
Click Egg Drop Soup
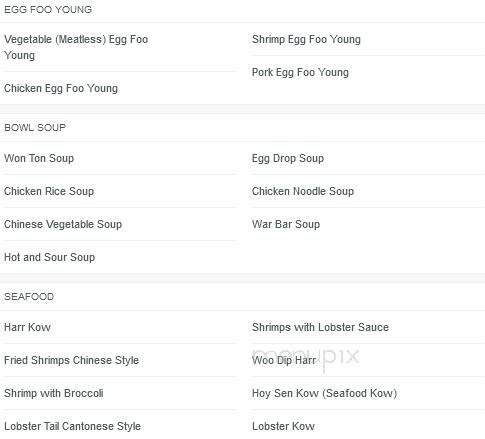[288, 158]
